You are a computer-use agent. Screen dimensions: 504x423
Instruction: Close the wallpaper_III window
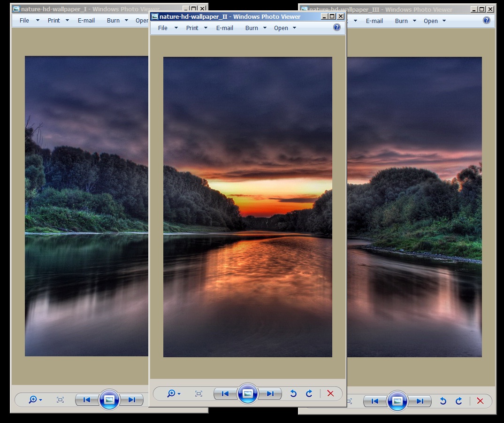490,9
